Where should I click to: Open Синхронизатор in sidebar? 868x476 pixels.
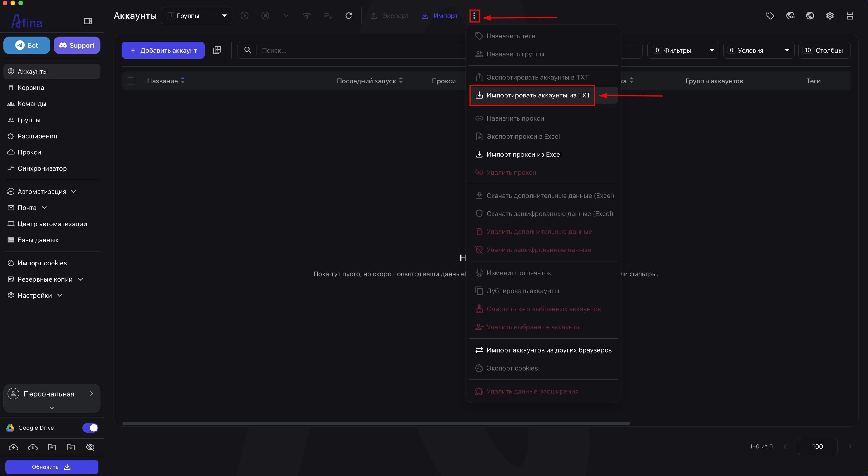[x=52, y=168]
